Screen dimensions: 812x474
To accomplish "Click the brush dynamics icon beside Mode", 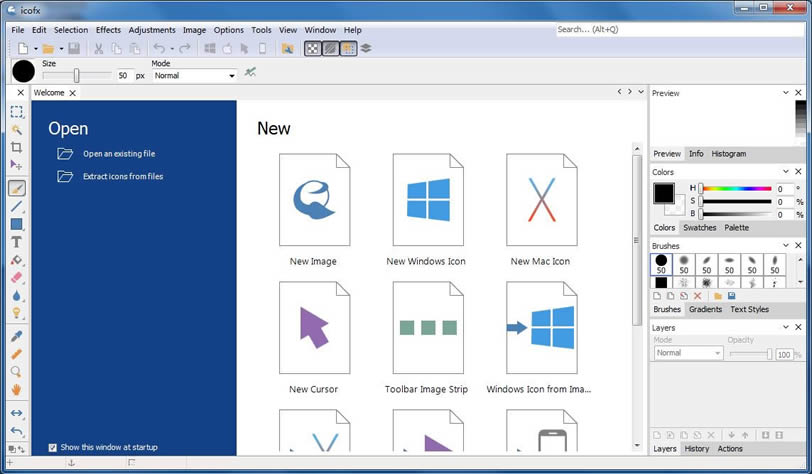I will pos(250,72).
